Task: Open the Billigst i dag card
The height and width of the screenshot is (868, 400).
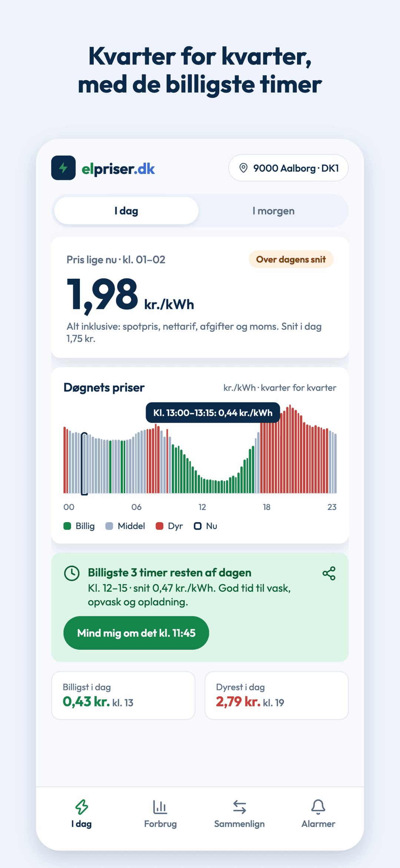Action: point(123,696)
